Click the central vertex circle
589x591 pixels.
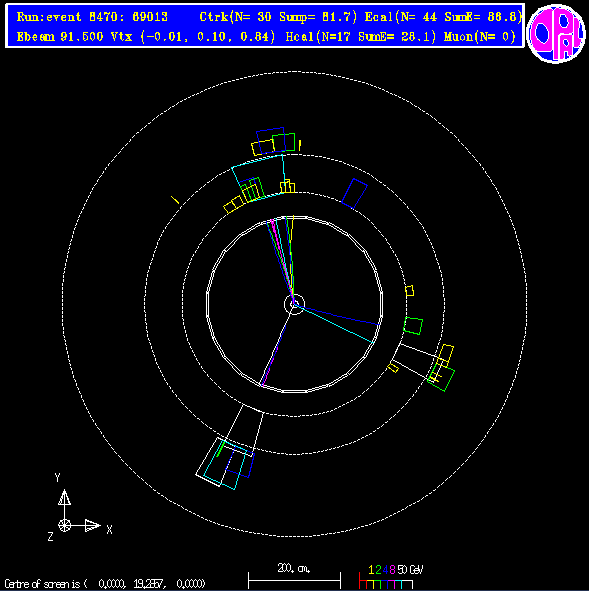[294, 304]
